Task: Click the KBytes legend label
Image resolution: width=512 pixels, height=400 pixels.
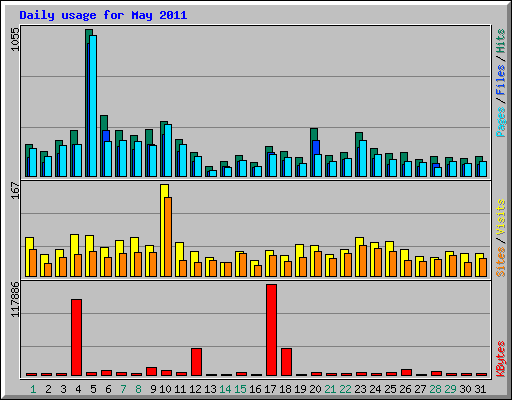Action: (x=500, y=359)
